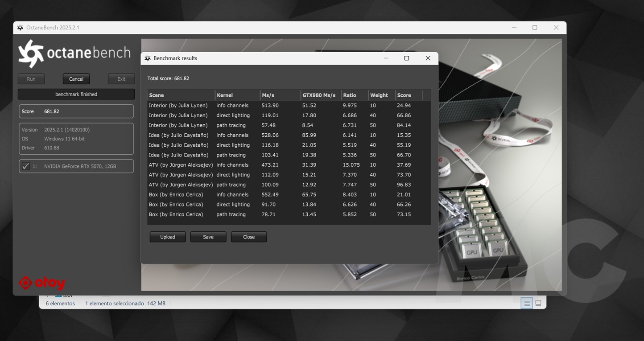Click '1 elemento seleccionado 142 MB' in File Explorer
644x341 pixels.
click(x=125, y=304)
